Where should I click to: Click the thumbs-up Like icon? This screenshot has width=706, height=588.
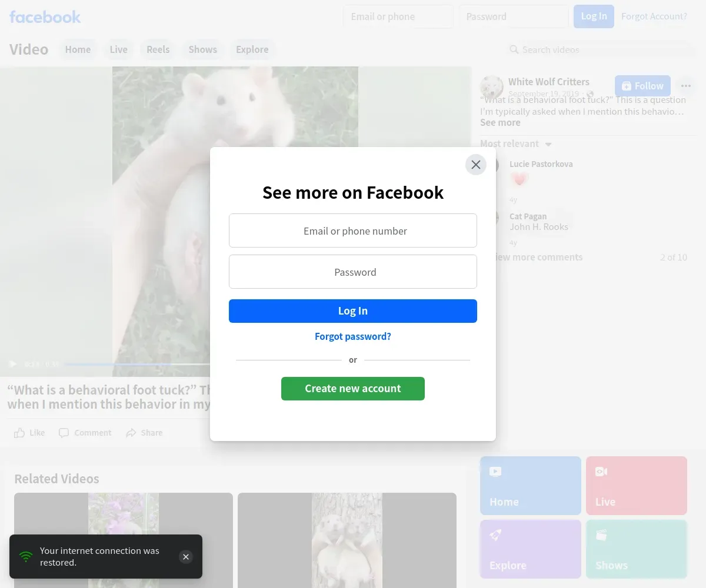pos(19,433)
